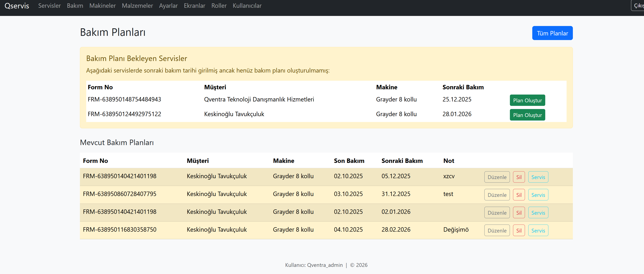Click the Çıkış logout button
This screenshot has height=274, width=644.
(x=638, y=5)
